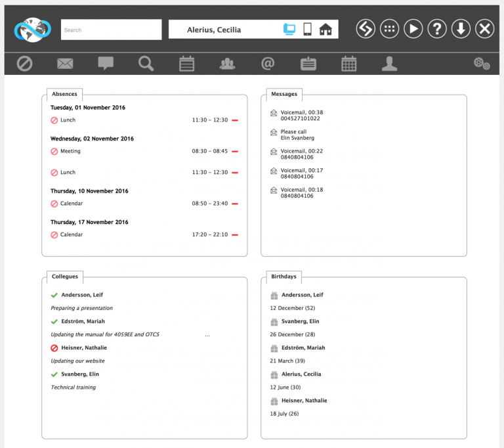
Task: Click red absent icon for Heisner, Nathalie
Action: pyautogui.click(x=54, y=348)
